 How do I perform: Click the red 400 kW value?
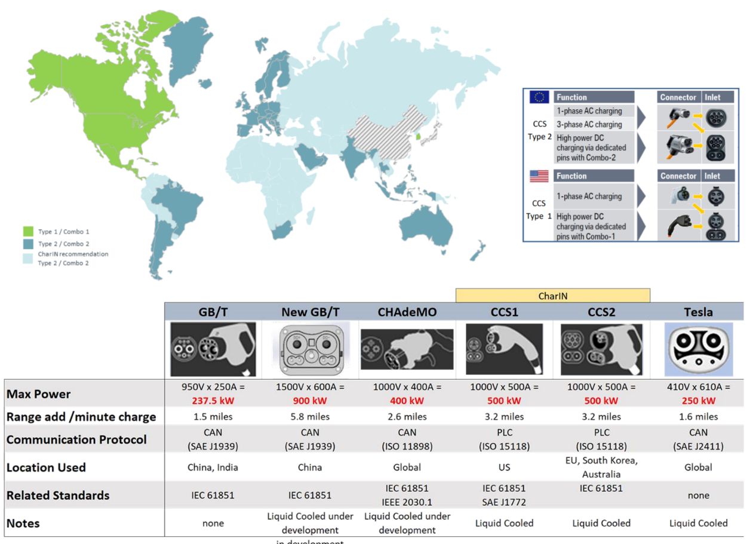point(407,401)
